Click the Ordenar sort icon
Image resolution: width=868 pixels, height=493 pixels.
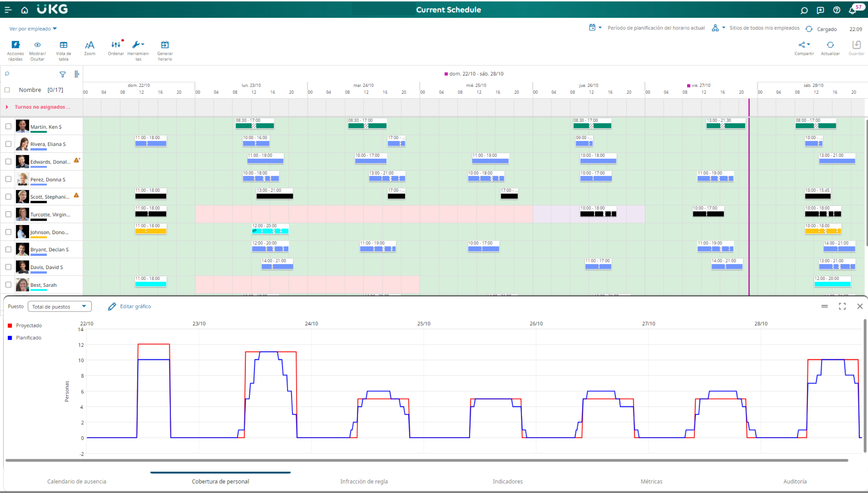pos(116,45)
